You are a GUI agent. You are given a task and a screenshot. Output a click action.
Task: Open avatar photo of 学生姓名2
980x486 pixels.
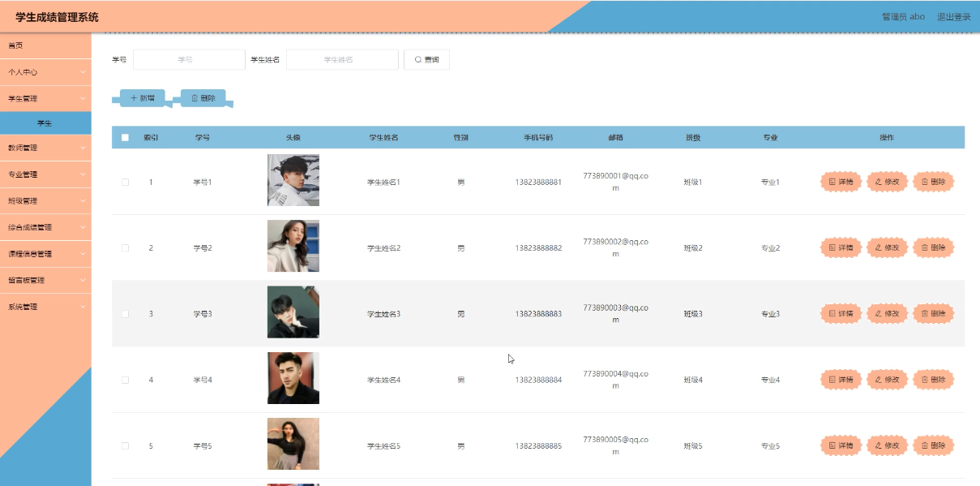293,246
